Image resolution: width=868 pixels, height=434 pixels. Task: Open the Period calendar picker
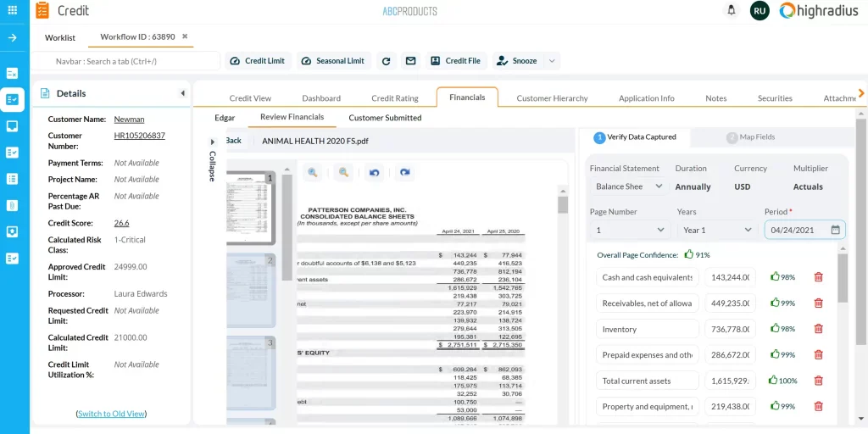(x=835, y=230)
